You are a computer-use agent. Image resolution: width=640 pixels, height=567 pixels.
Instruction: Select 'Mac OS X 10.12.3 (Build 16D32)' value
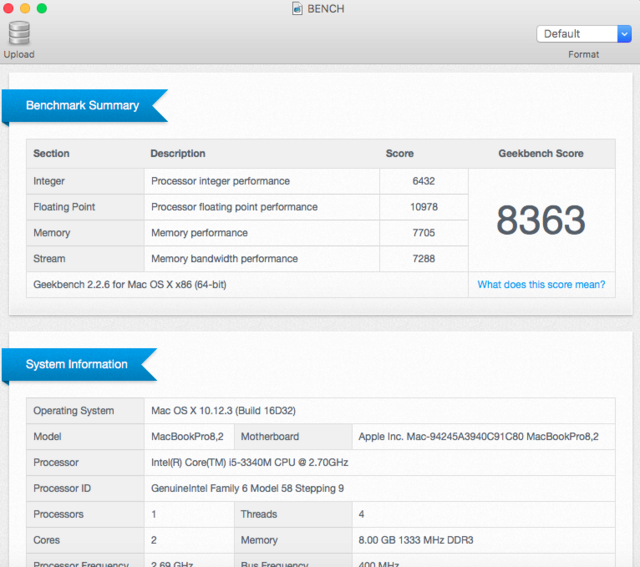(x=223, y=411)
